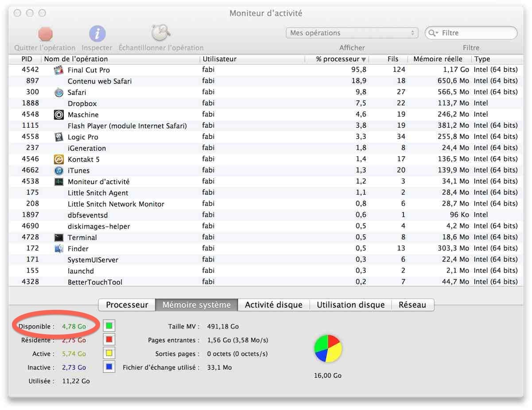Click the 1,17 Go memory value
532x410 pixels.
click(x=456, y=70)
